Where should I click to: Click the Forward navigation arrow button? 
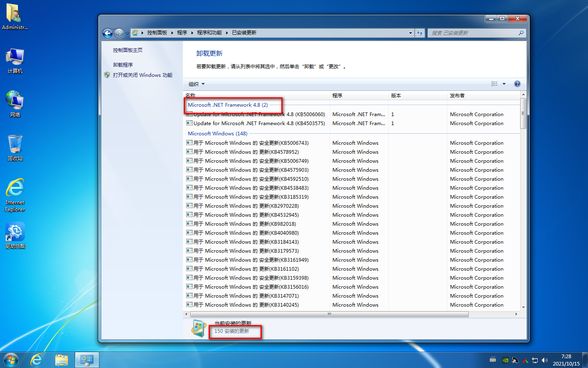click(x=119, y=33)
